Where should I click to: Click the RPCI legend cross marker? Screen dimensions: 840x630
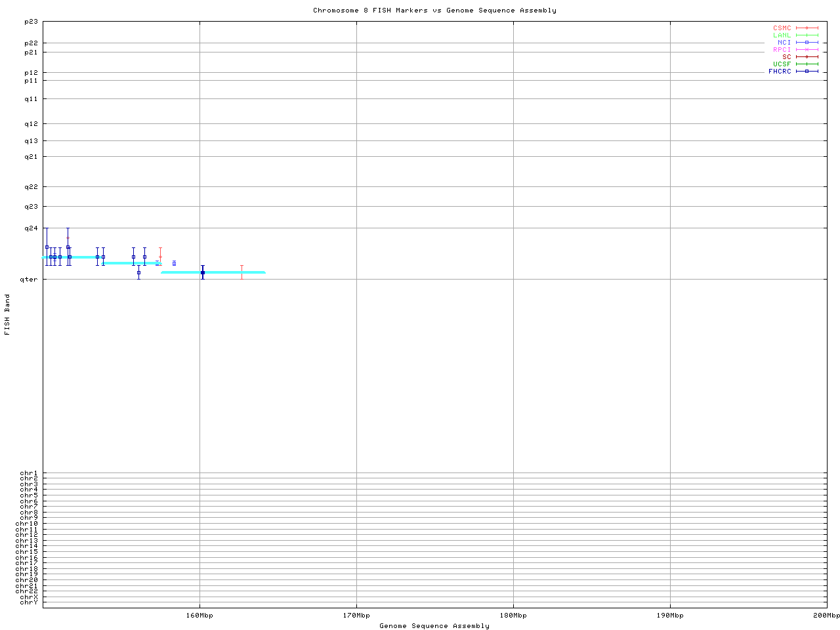pos(807,50)
